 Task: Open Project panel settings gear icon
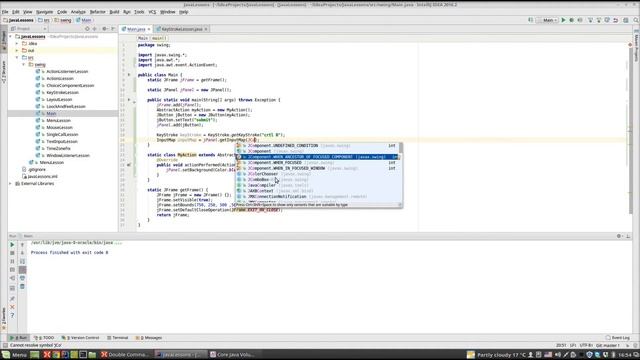point(105,29)
